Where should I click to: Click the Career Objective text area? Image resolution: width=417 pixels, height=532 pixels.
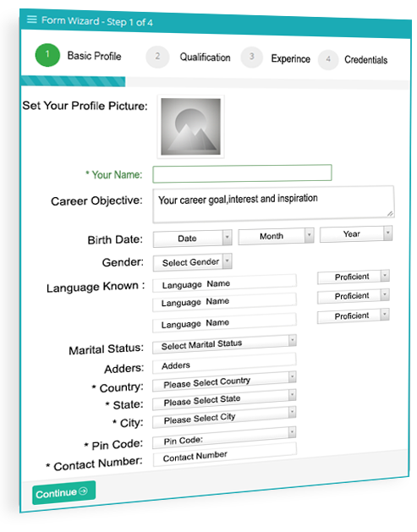[273, 204]
